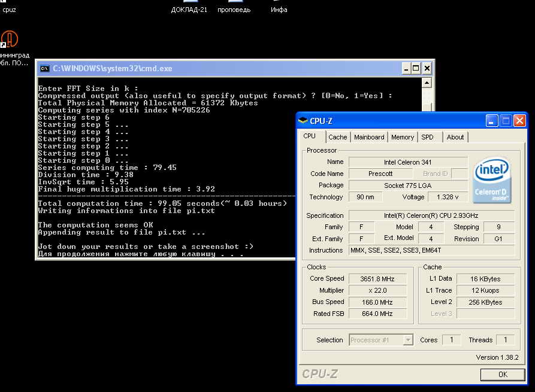Open the cpuz desktop shortcut label
Screen dimensions: 535x392
[x=9, y=10]
